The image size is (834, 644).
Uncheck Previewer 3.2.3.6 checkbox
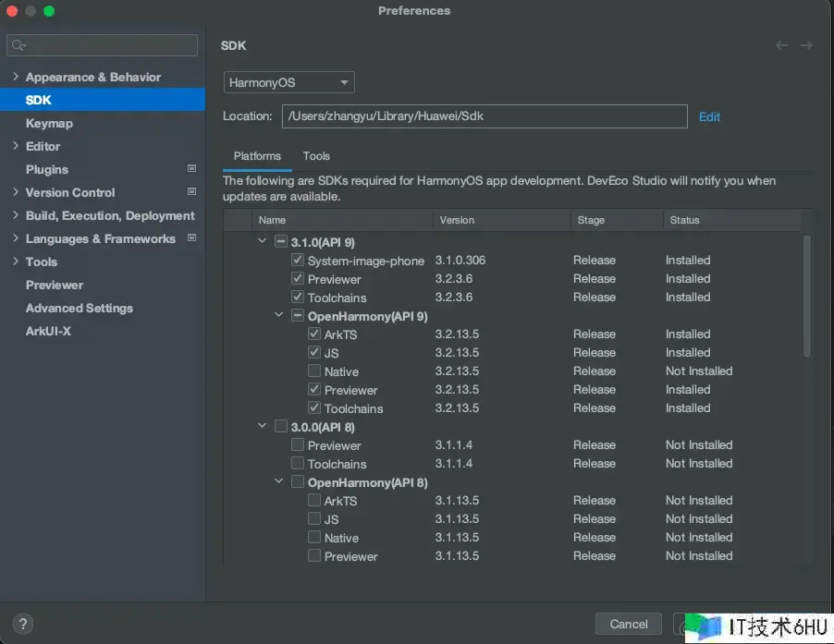tap(298, 278)
